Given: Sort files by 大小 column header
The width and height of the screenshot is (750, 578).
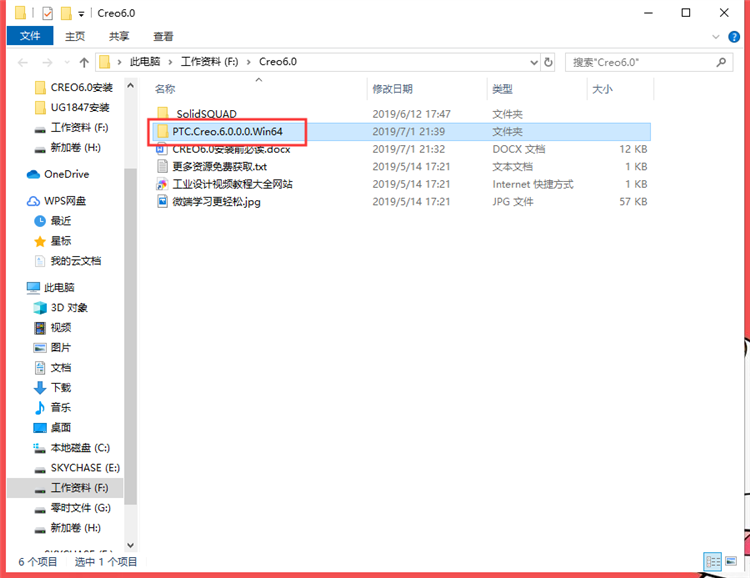Looking at the screenshot, I should pyautogui.click(x=602, y=89).
